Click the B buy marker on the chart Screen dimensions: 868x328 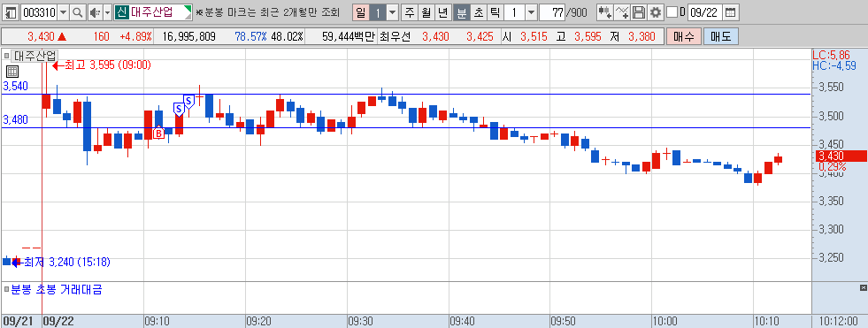click(158, 133)
